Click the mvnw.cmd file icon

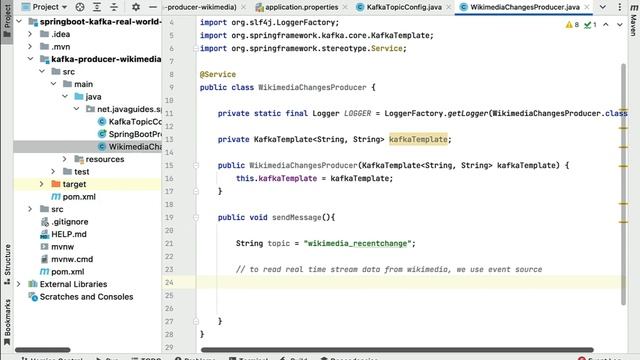pyautogui.click(x=44, y=259)
